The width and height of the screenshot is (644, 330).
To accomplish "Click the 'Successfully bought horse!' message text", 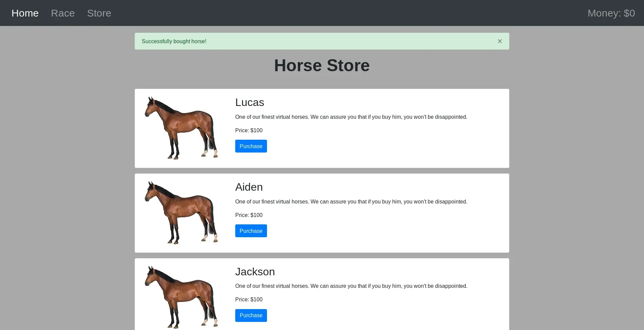I will coord(174,42).
